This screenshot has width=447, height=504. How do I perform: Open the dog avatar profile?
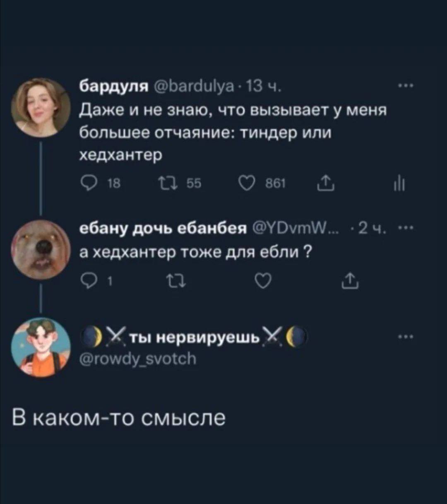point(41,250)
